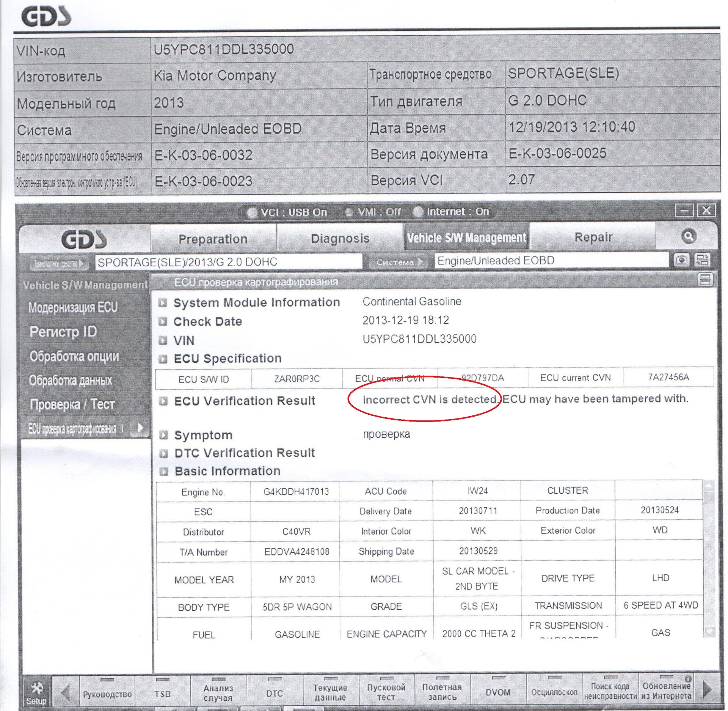Click the Symptom bullet icon
728x711 pixels.
pyautogui.click(x=163, y=435)
